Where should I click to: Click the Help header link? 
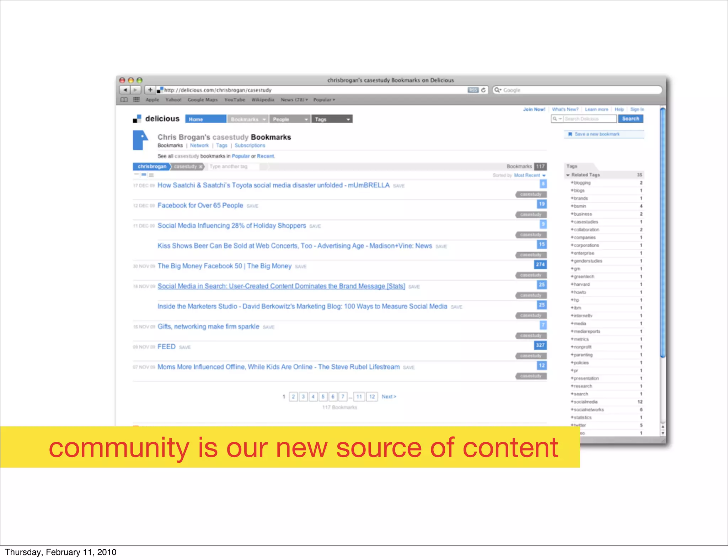[619, 109]
